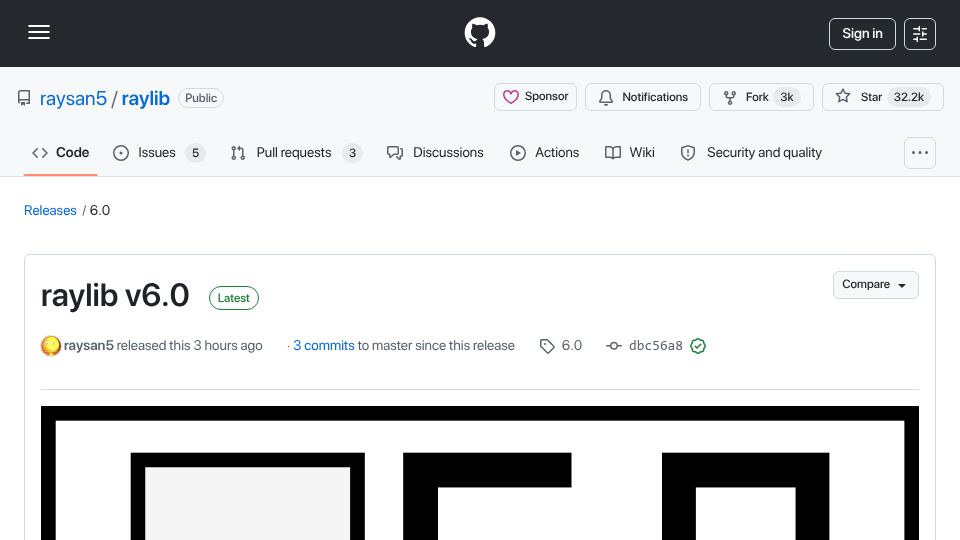View 3 commits since this release
This screenshot has width=960, height=540.
pos(324,345)
